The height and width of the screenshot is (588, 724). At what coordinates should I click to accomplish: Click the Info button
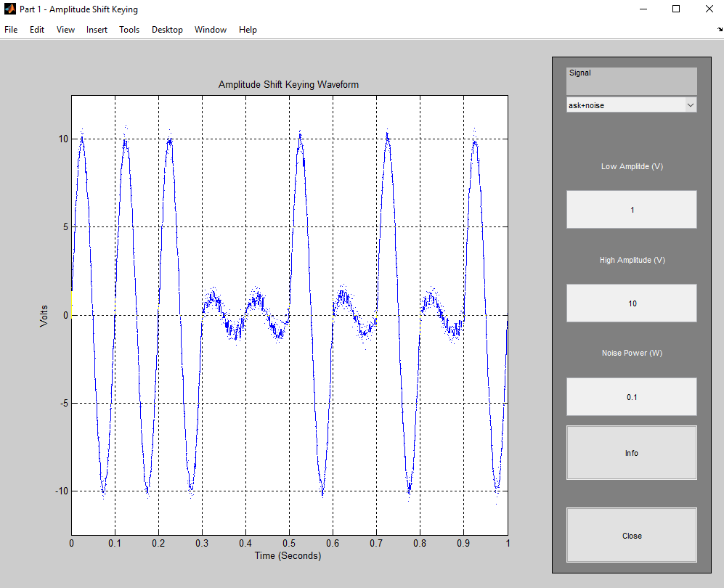[x=632, y=453]
